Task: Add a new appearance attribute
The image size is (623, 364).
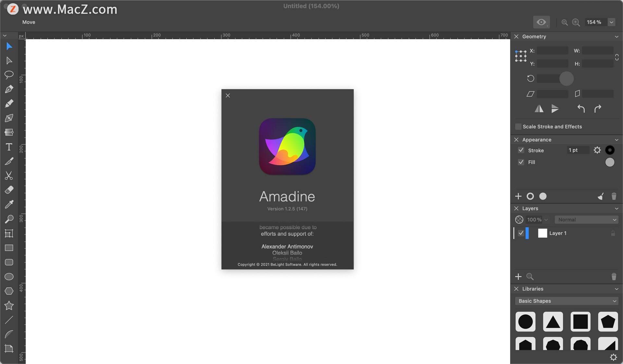Action: tap(518, 196)
